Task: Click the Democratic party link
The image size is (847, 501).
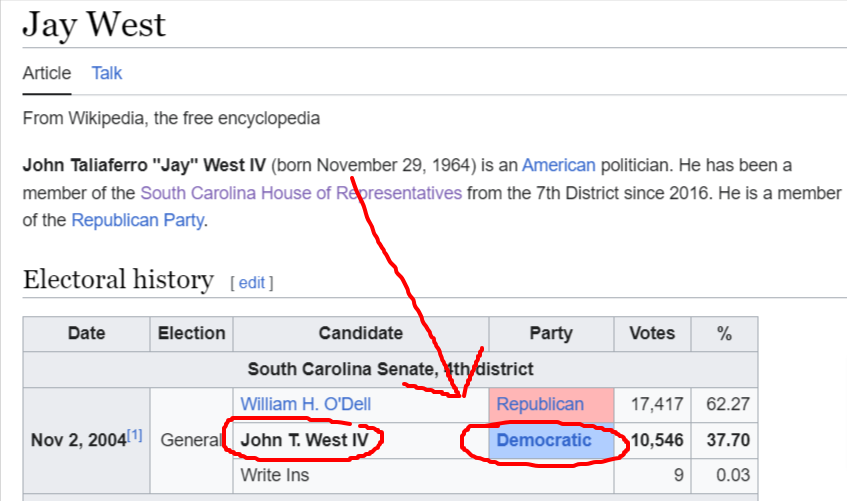Action: tap(544, 440)
